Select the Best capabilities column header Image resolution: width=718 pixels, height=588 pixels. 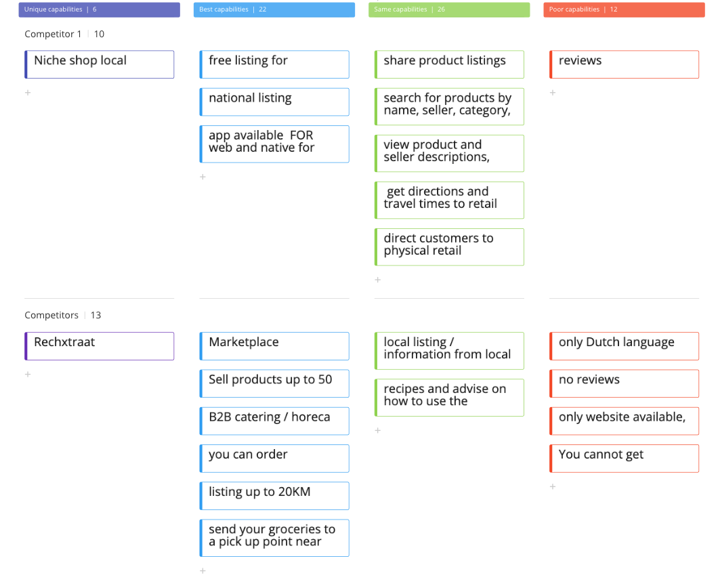pyautogui.click(x=274, y=9)
